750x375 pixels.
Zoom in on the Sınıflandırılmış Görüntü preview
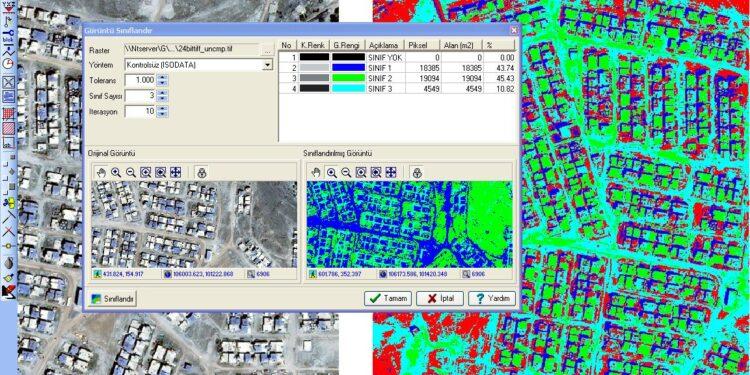[331, 173]
